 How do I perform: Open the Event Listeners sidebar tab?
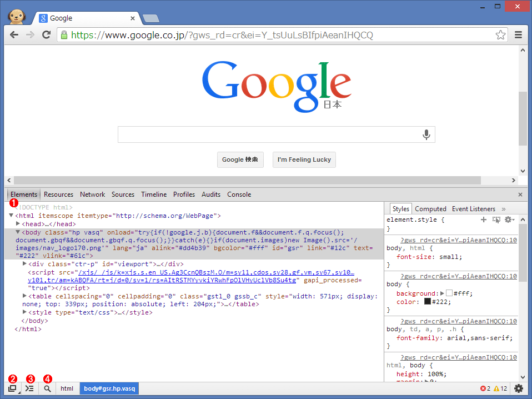pyautogui.click(x=473, y=209)
